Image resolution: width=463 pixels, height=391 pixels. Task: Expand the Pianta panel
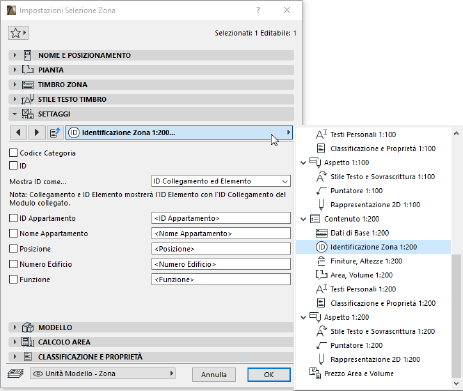(15, 70)
